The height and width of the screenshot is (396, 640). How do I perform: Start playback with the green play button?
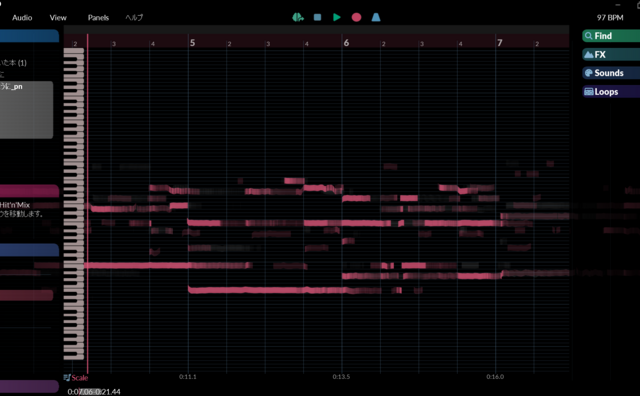337,17
